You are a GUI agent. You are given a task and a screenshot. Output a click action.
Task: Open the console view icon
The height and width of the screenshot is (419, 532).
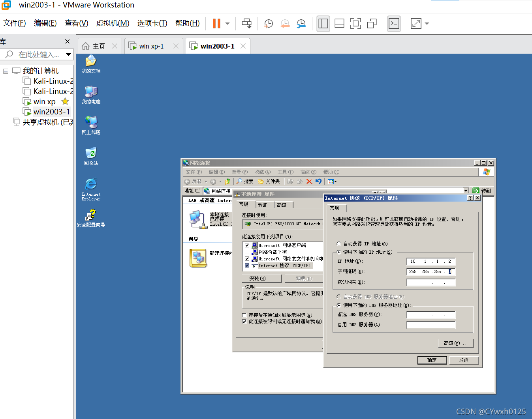(x=394, y=24)
